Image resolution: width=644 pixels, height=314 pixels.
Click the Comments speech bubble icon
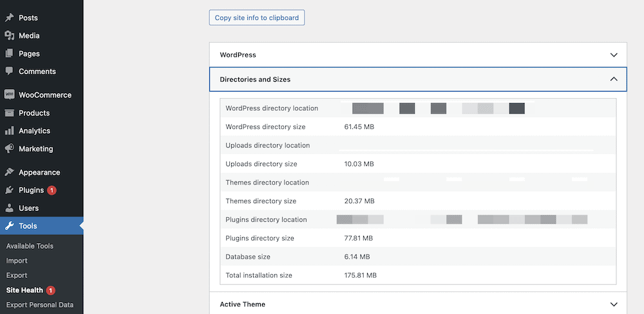tap(9, 71)
